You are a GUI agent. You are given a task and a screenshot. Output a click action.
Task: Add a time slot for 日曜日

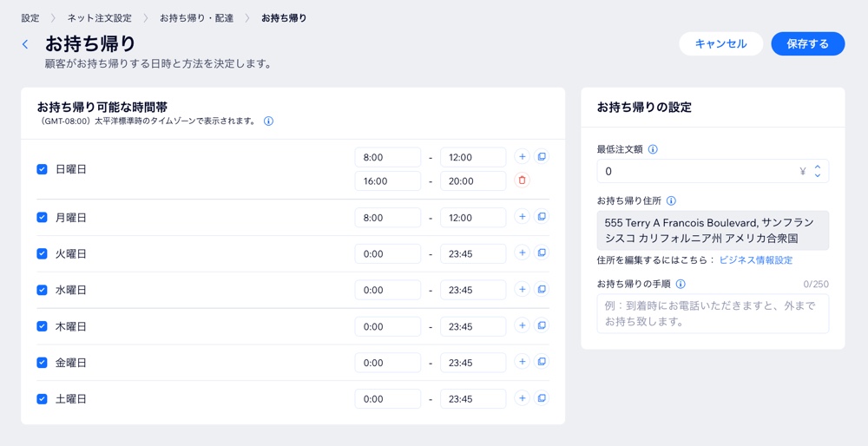click(x=522, y=157)
